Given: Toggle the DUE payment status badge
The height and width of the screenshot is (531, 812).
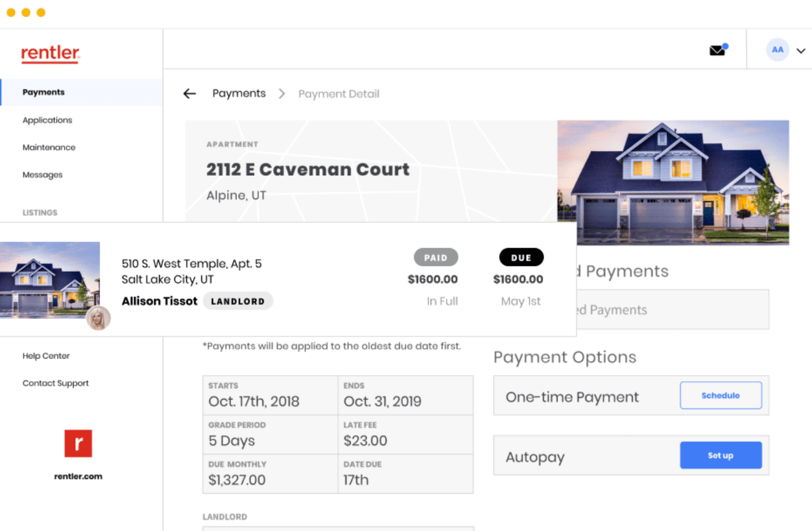Looking at the screenshot, I should (x=521, y=257).
